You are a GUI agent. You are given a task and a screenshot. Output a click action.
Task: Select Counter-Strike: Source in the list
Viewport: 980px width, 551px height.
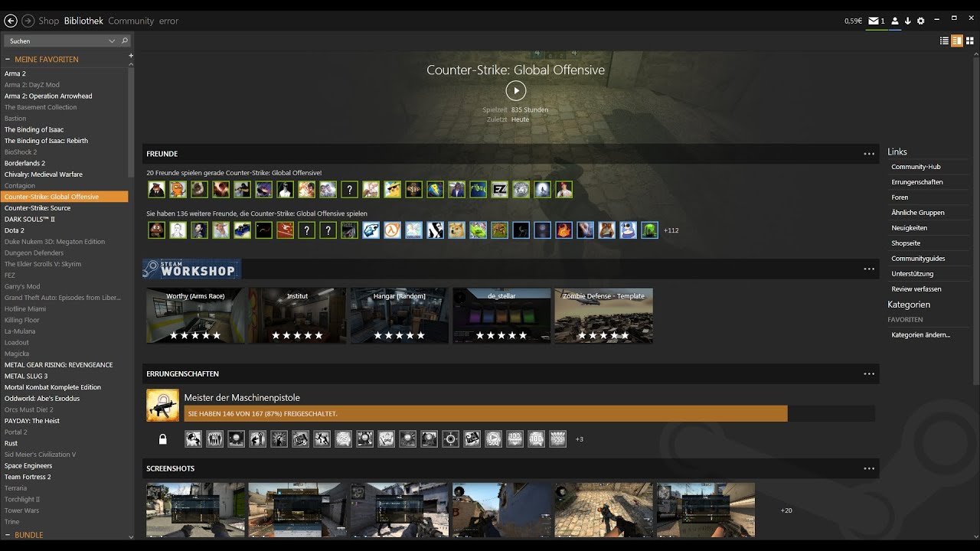38,208
